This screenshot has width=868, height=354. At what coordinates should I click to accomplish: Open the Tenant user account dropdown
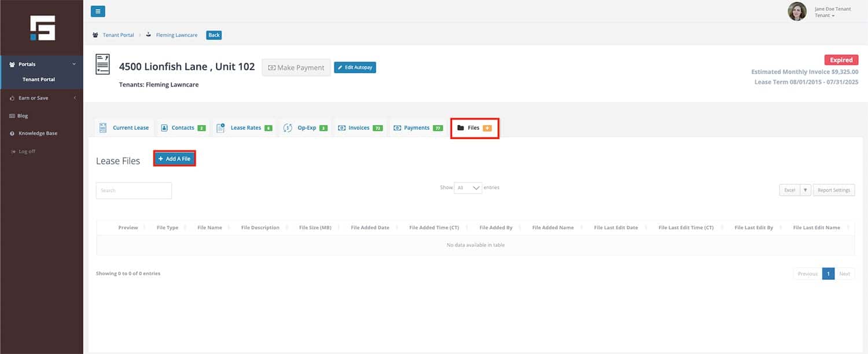(825, 16)
